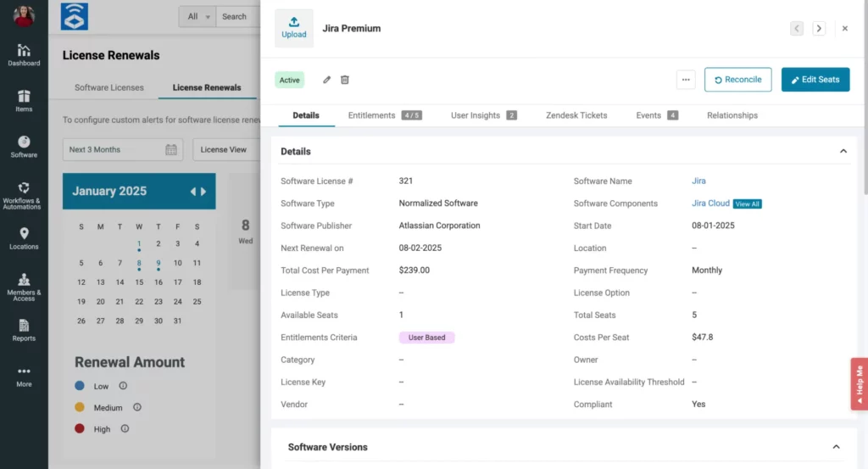Open calendar picker in Next 3 Months field
Screen dimensions: 868x469
171,149
